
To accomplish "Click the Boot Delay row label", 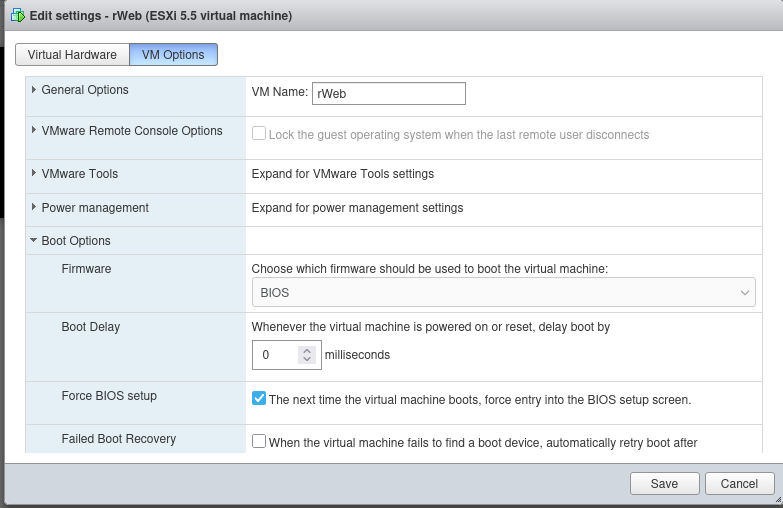I will click(91, 327).
